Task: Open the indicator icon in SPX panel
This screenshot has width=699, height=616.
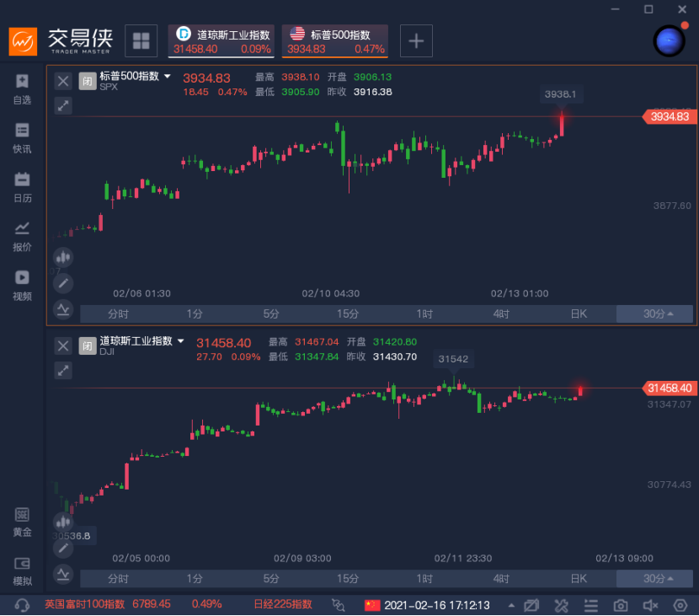Action: (63, 309)
